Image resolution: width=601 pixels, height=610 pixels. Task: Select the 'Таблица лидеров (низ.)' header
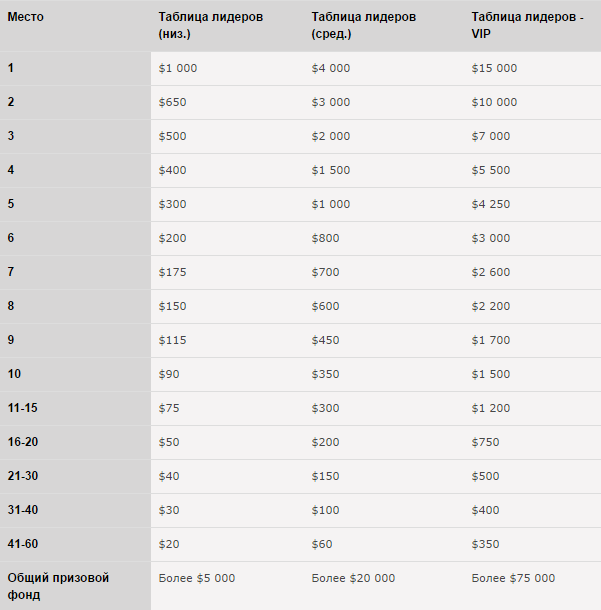pos(210,25)
